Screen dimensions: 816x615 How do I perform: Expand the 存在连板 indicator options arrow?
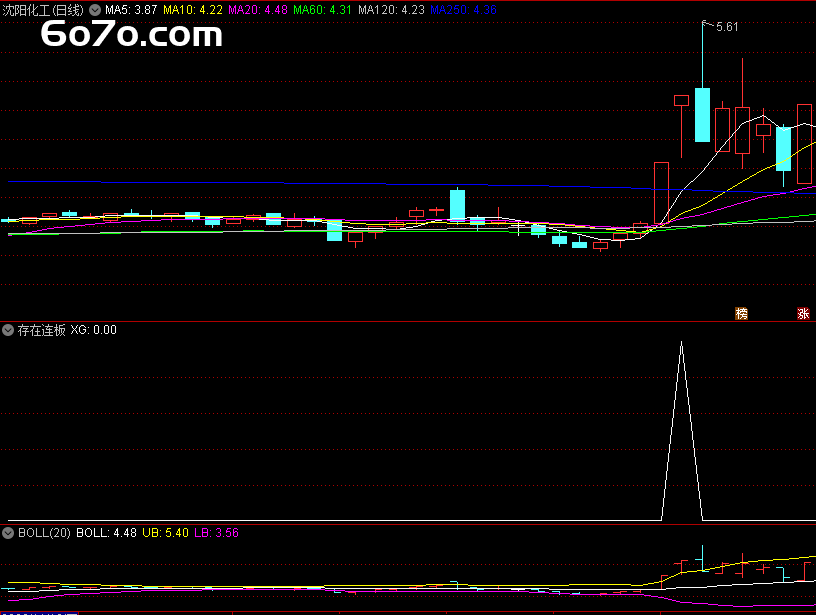point(8,330)
